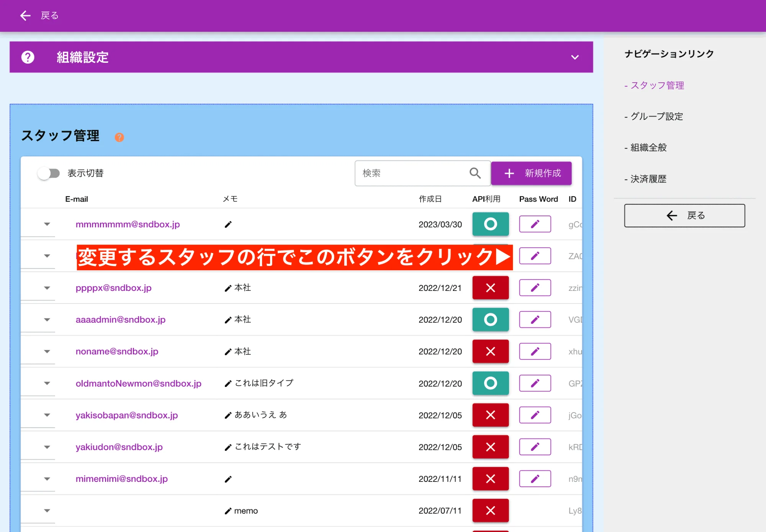Toggle the 表示切替 switch
766x532 pixels.
(49, 173)
